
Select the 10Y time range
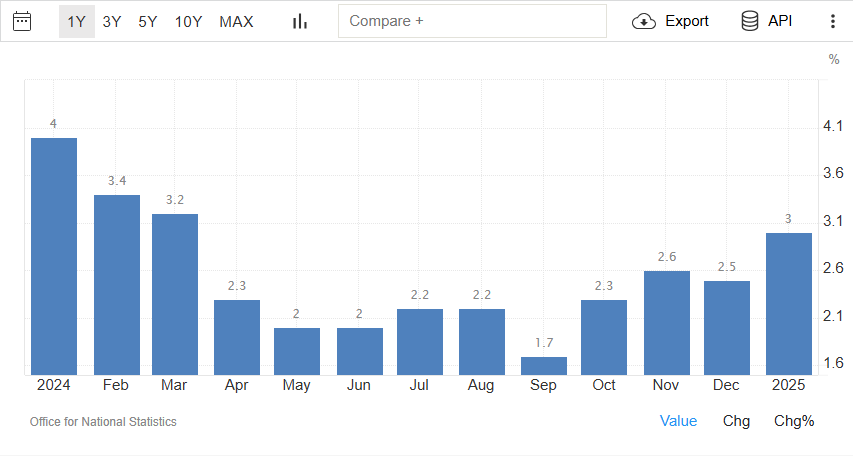pyautogui.click(x=188, y=21)
